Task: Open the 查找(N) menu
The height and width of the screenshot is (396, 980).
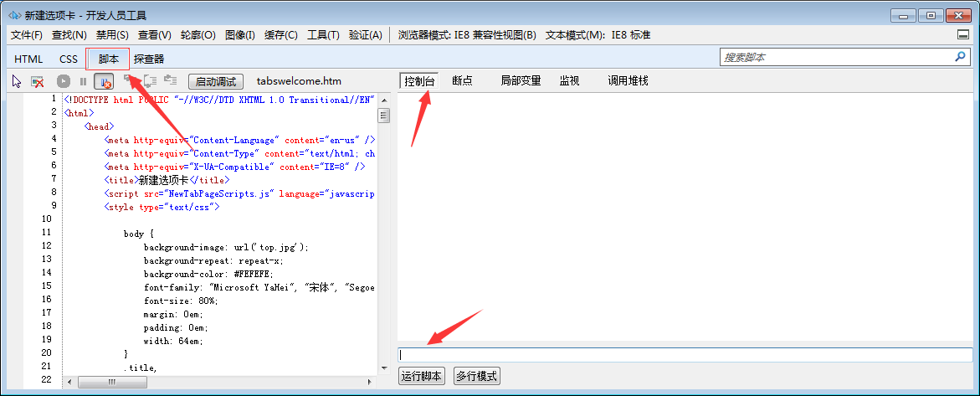Action: (x=69, y=35)
